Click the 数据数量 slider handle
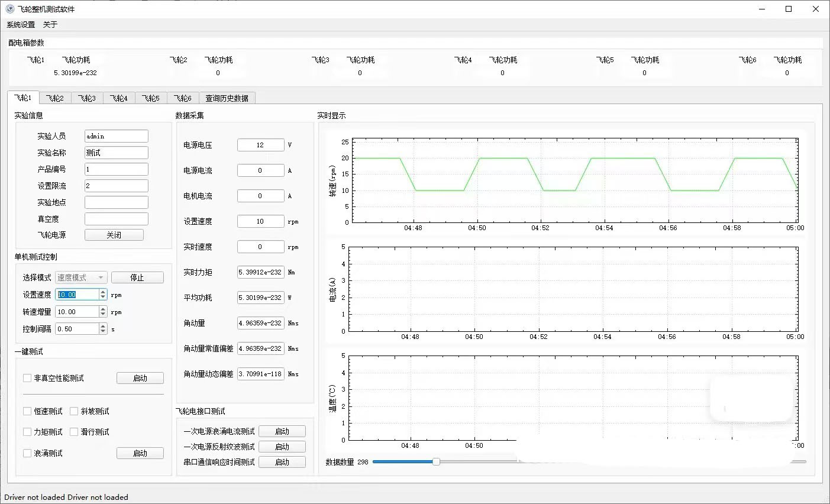 coord(436,461)
